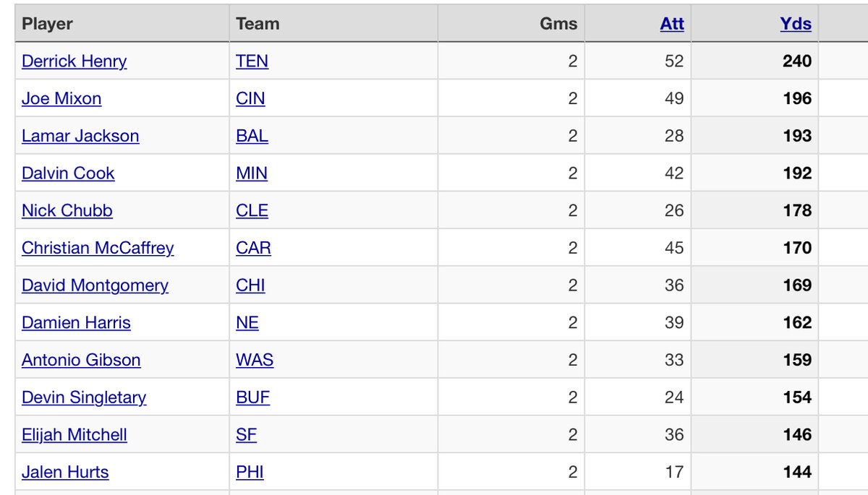This screenshot has height=495, width=868.
Task: Click the BAL team link
Action: [x=252, y=137]
